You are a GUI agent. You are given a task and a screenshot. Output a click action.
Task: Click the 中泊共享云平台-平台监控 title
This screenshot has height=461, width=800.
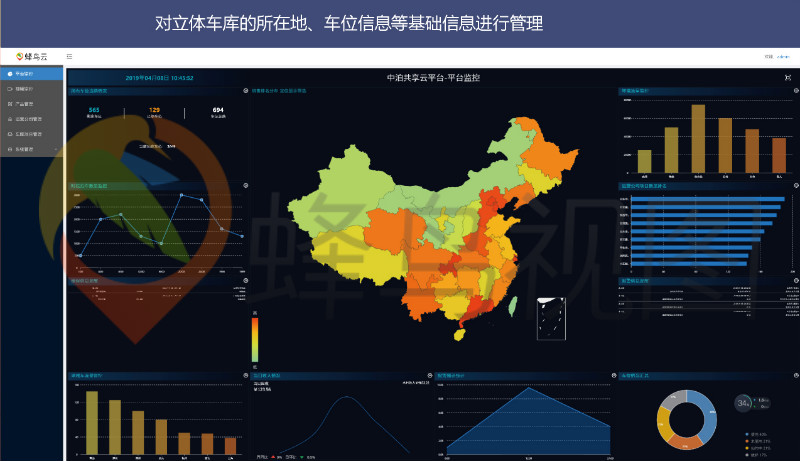(x=433, y=78)
